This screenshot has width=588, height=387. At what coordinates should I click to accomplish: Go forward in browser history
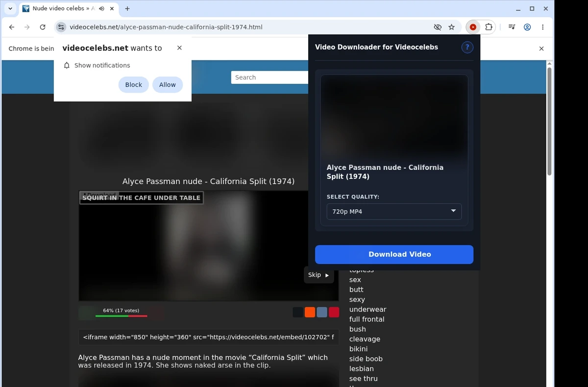pos(27,27)
